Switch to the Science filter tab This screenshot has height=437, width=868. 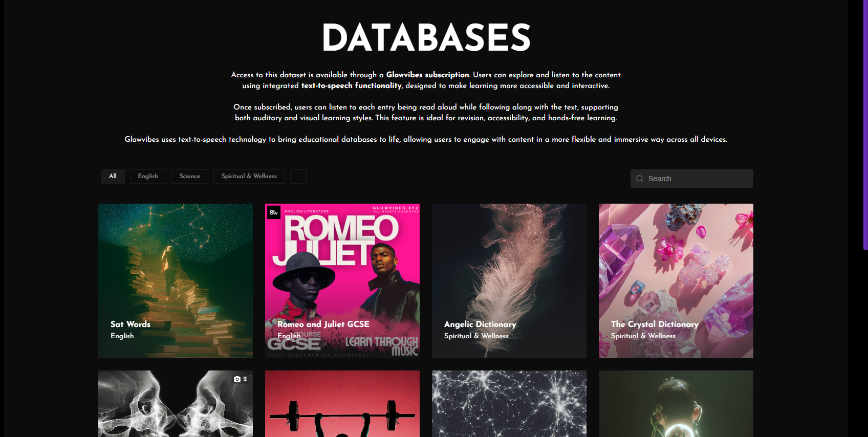coord(190,176)
